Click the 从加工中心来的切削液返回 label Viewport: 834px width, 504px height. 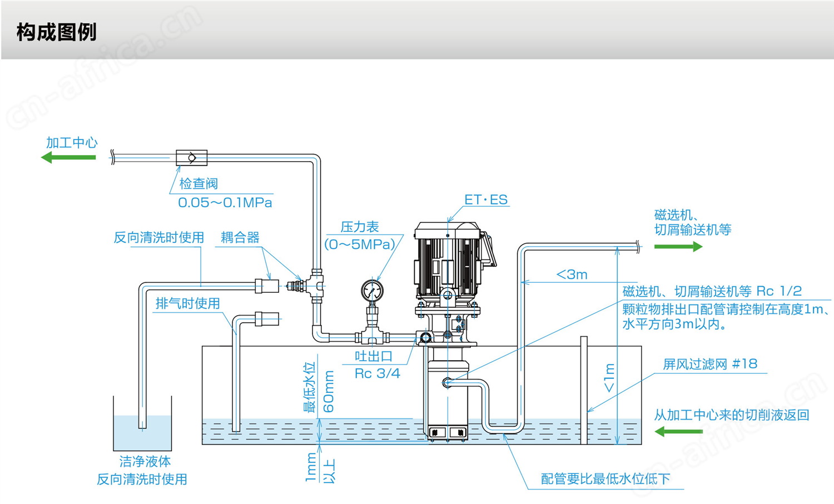click(x=731, y=415)
